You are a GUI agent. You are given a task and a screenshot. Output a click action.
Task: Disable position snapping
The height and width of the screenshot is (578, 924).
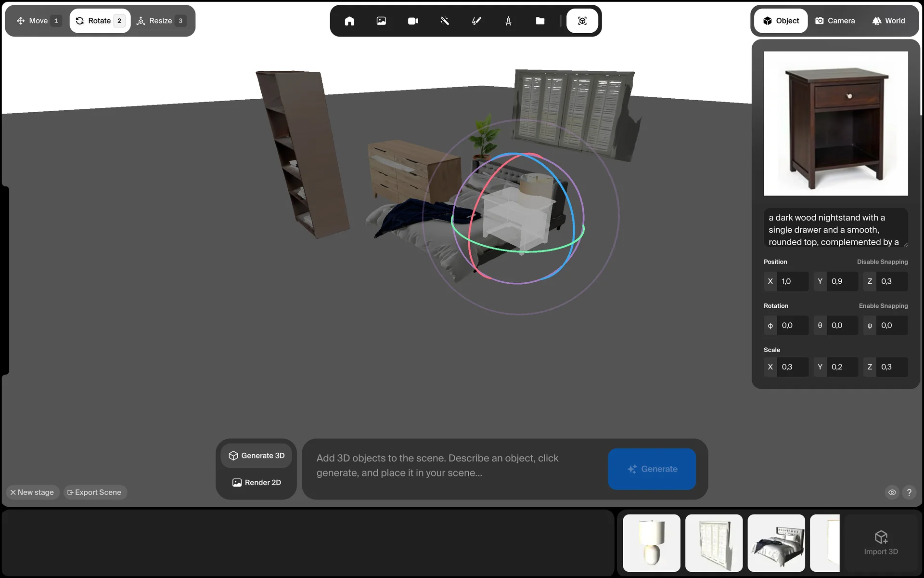point(882,262)
